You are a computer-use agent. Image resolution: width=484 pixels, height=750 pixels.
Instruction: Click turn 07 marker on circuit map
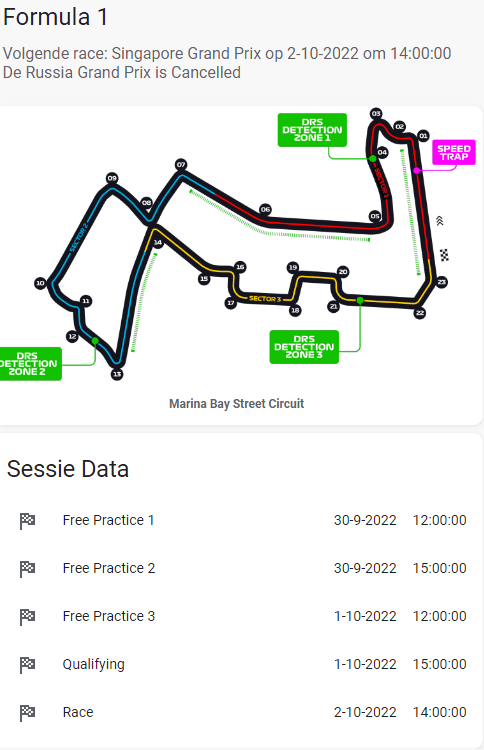[181, 165]
